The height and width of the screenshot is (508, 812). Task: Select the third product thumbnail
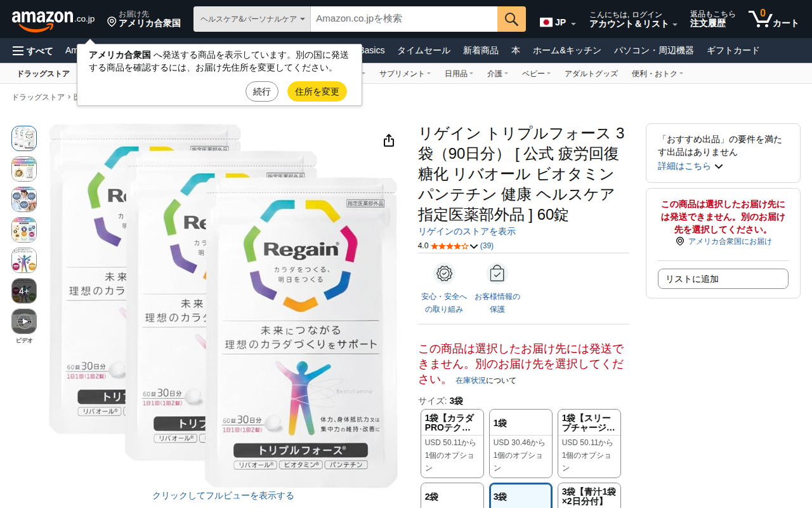24,199
